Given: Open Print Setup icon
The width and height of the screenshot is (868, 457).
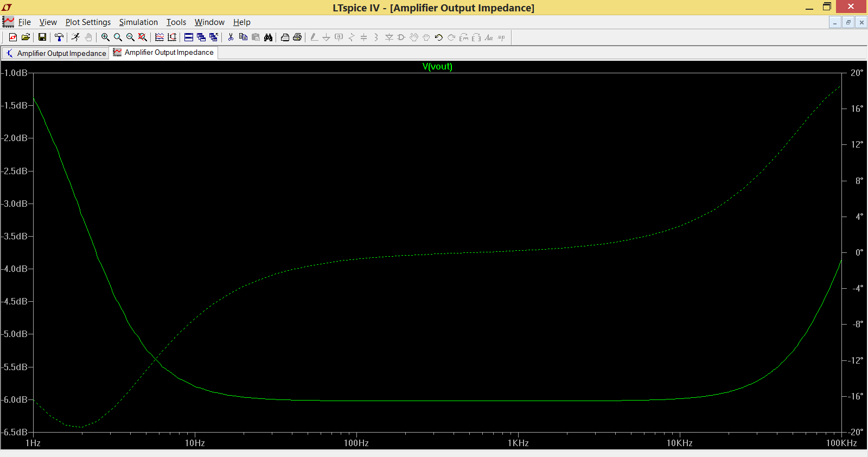Looking at the screenshot, I should [x=285, y=37].
